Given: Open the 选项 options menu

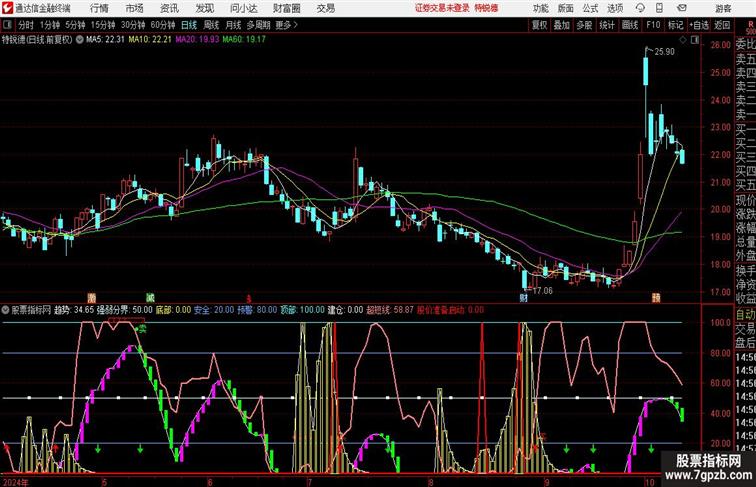Looking at the screenshot, I should click(x=615, y=8).
